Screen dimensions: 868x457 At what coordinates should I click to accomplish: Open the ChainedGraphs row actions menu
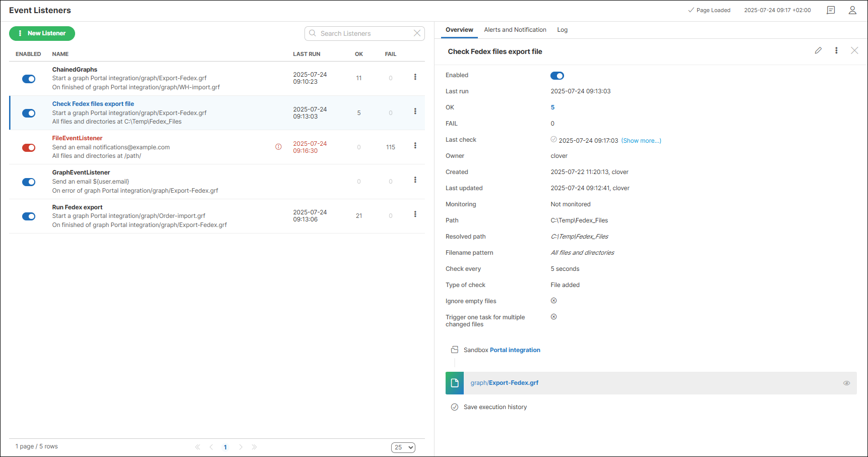(x=415, y=77)
